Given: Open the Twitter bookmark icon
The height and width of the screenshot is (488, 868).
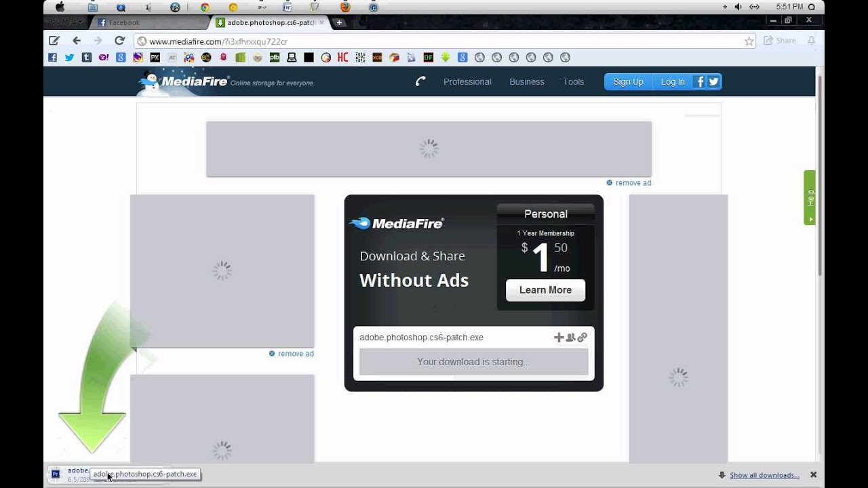Looking at the screenshot, I should point(69,58).
